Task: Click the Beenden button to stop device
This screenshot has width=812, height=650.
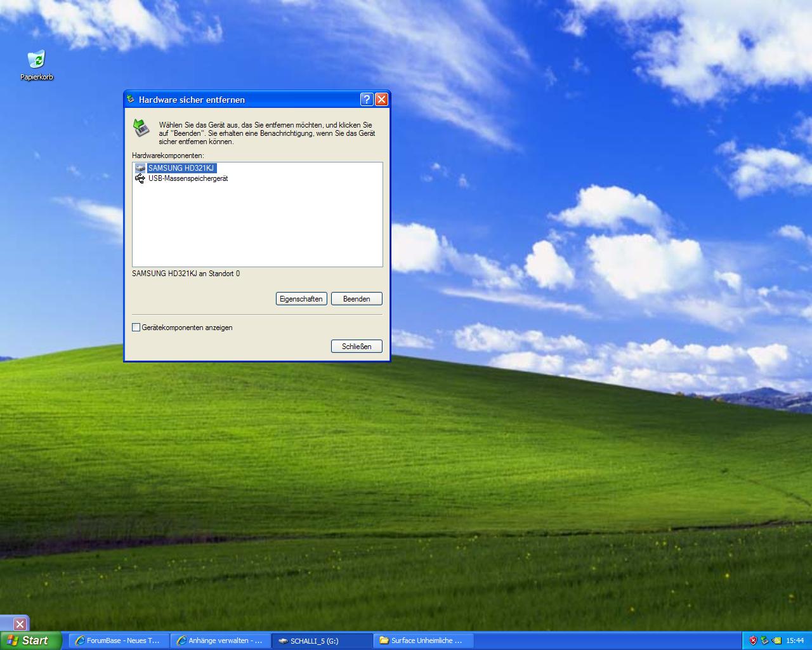Action: [x=357, y=299]
